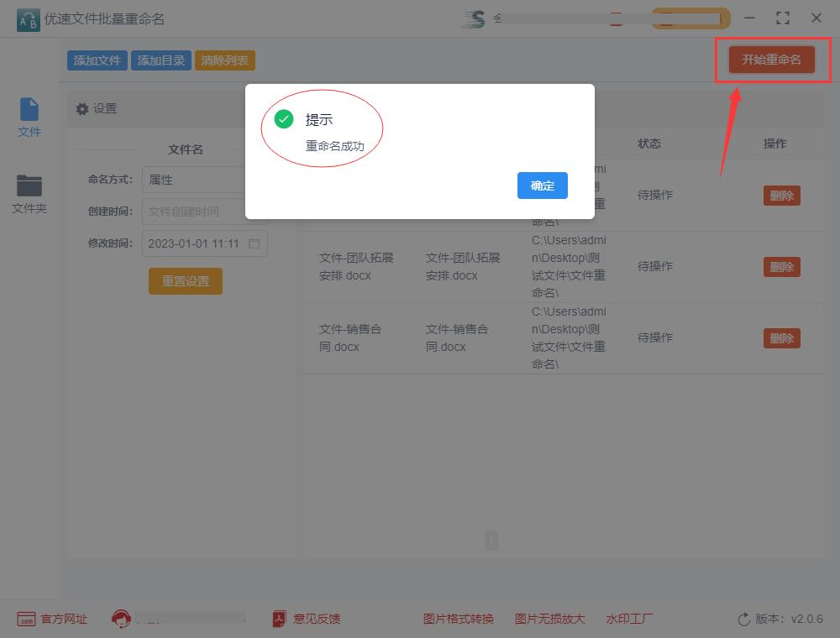
Task: Click the fullscreen icon in title bar
Action: 783,17
